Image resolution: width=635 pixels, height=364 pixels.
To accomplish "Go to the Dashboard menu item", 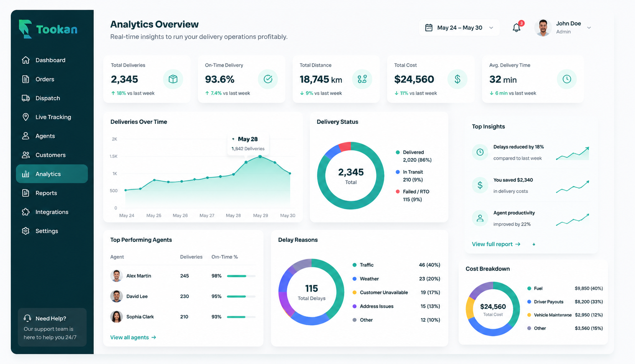I will click(x=52, y=60).
